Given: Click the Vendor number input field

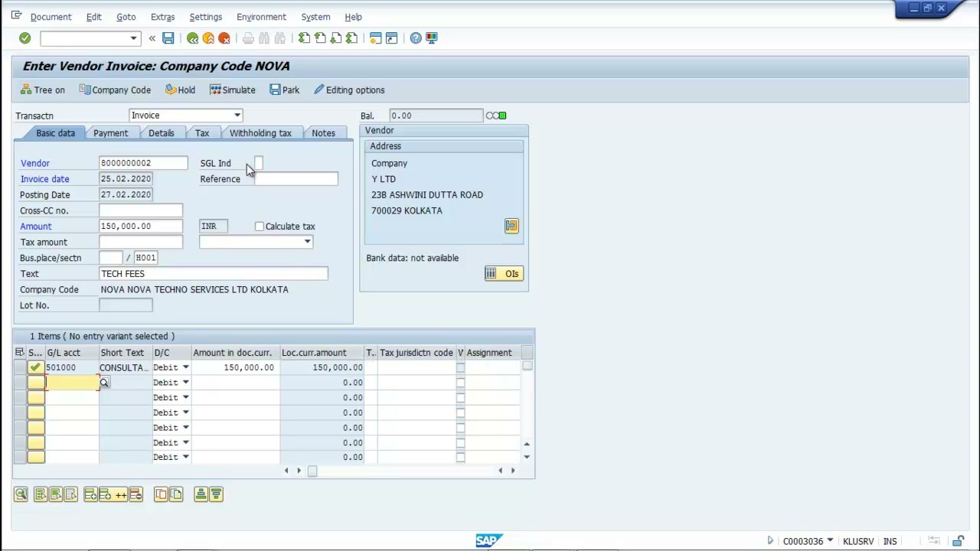Looking at the screenshot, I should point(143,163).
